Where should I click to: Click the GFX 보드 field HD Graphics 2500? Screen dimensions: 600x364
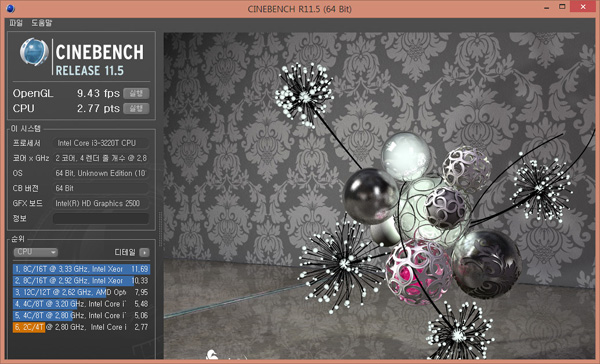[101, 203]
